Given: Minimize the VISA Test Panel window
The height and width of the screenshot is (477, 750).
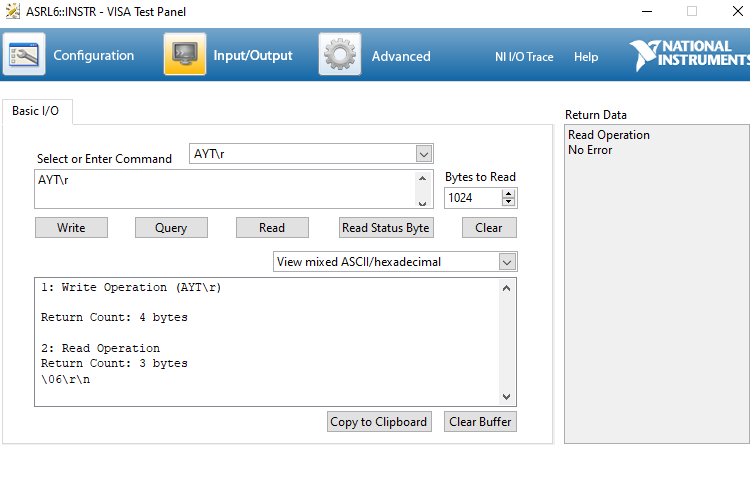Looking at the screenshot, I should click(647, 11).
